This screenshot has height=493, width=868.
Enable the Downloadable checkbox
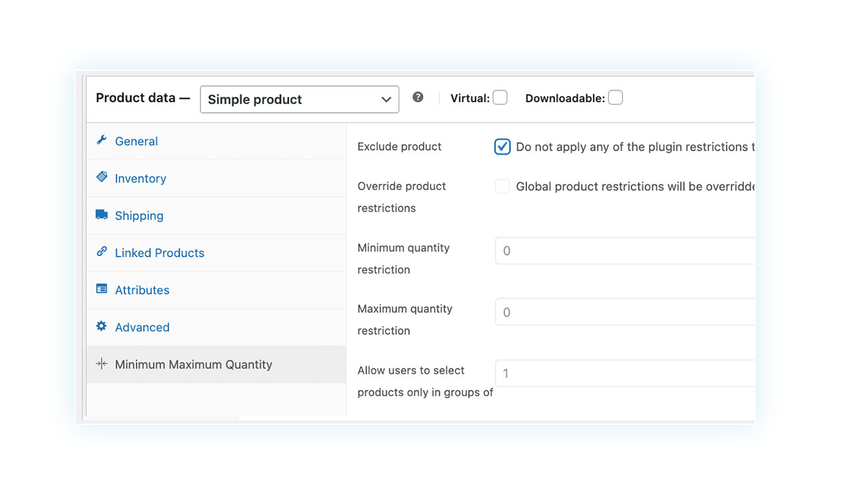click(x=616, y=97)
